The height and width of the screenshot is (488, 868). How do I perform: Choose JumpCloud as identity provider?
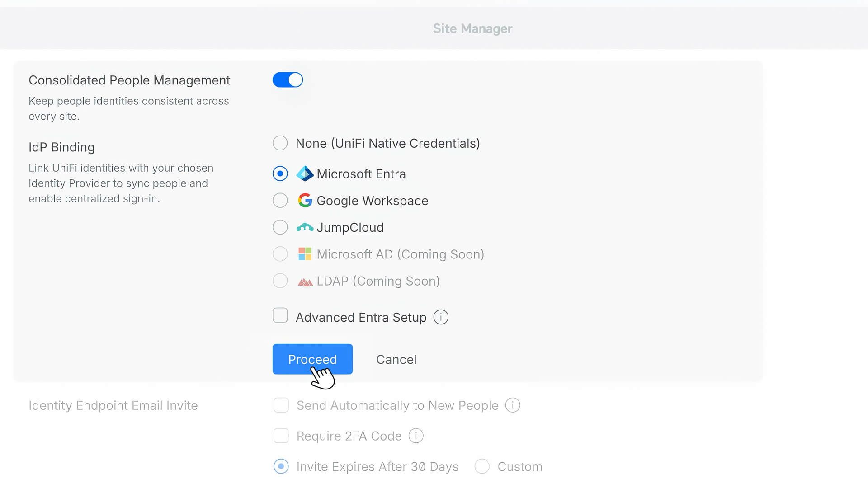tap(280, 227)
